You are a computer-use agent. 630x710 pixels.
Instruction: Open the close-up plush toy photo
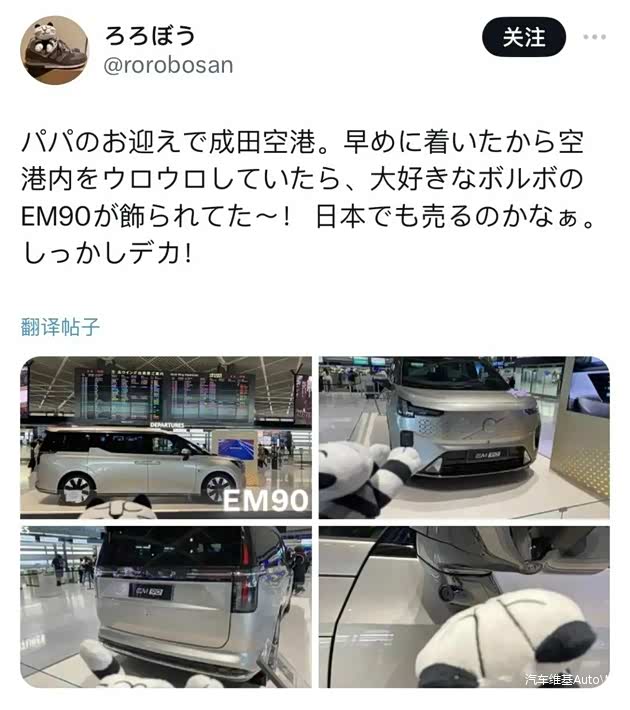464,607
